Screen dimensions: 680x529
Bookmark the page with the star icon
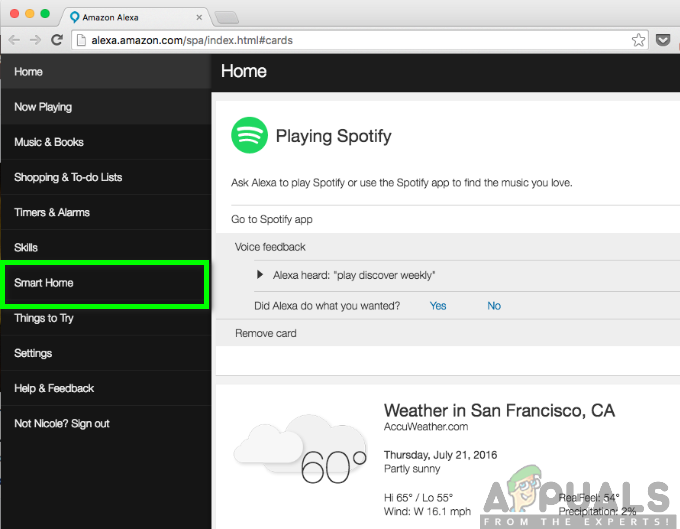point(638,40)
